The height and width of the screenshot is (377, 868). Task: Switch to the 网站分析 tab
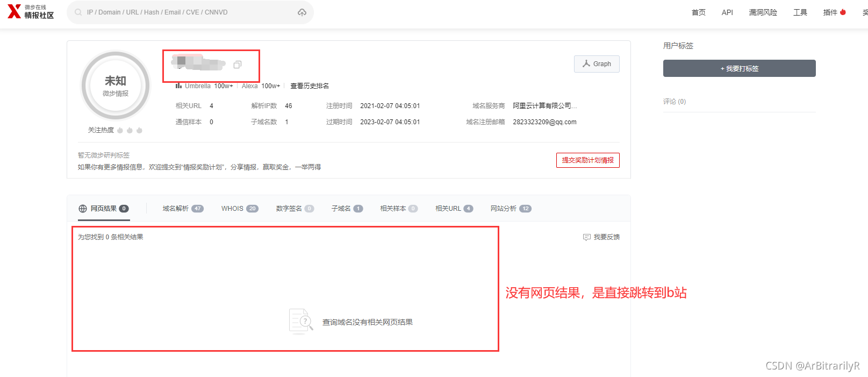pyautogui.click(x=511, y=209)
